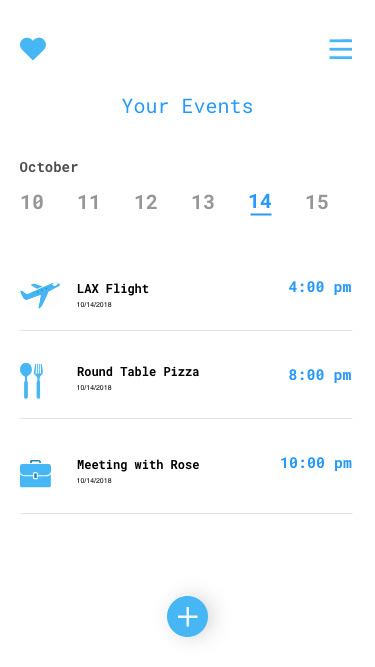Tap the 4:00 pm event time
This screenshot has height=667, width=375.
[320, 287]
